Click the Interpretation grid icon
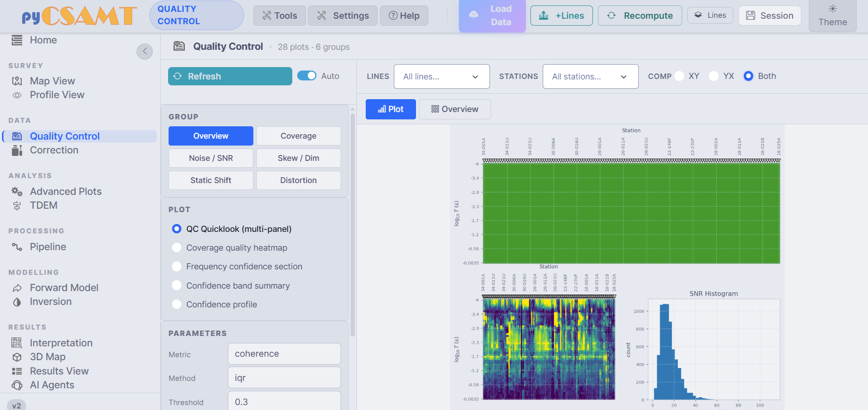 click(x=17, y=343)
